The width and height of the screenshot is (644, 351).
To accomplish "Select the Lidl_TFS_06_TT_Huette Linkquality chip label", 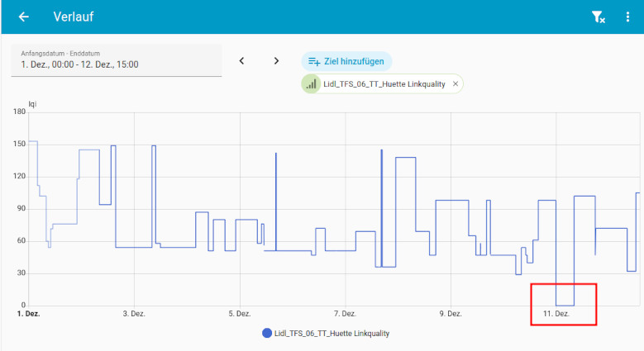I will 384,83.
